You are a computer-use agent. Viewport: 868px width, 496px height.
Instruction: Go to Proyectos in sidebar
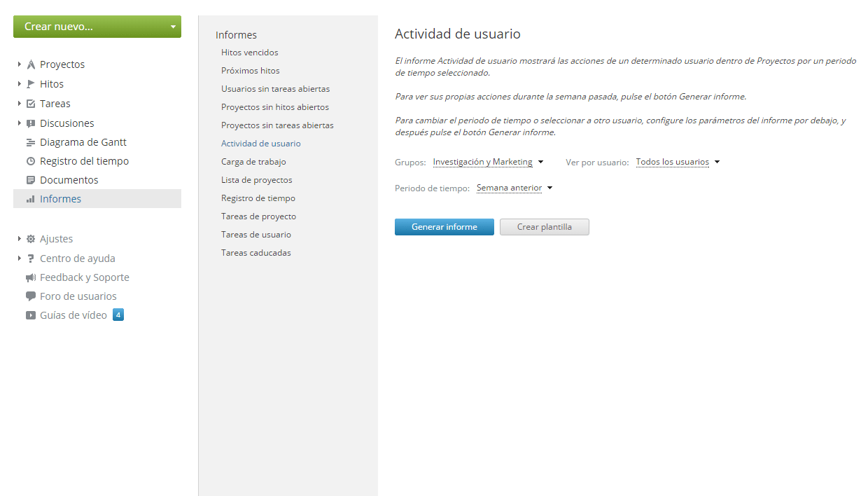(x=62, y=64)
